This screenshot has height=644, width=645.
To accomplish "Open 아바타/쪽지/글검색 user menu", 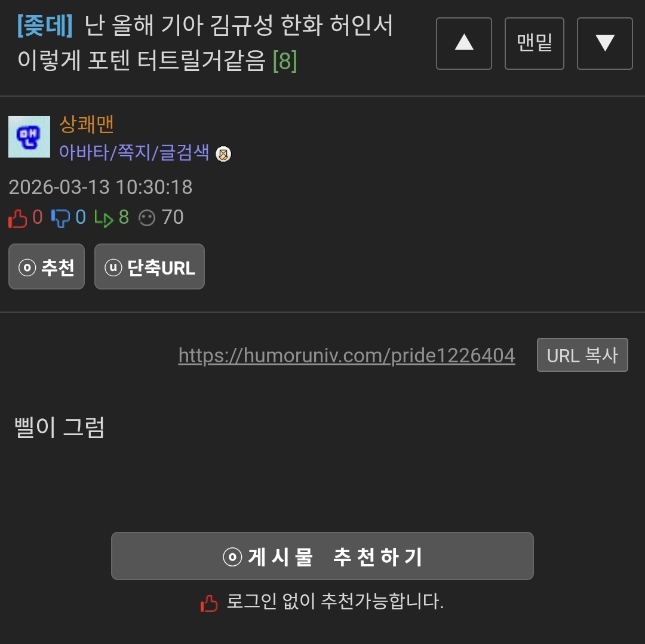I will [x=134, y=152].
